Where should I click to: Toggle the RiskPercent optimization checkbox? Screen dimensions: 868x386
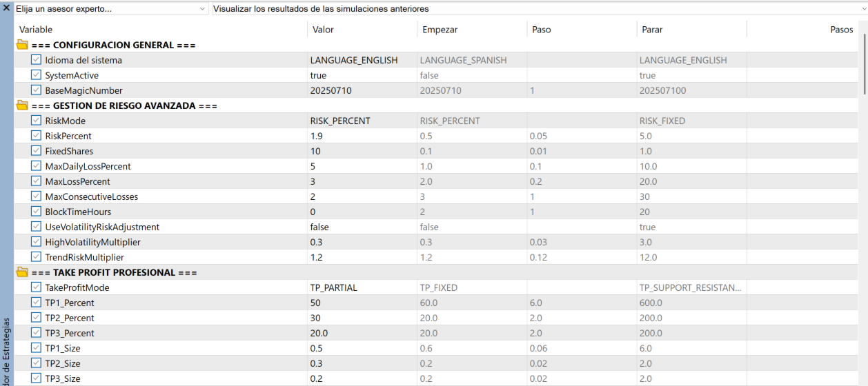[37, 136]
